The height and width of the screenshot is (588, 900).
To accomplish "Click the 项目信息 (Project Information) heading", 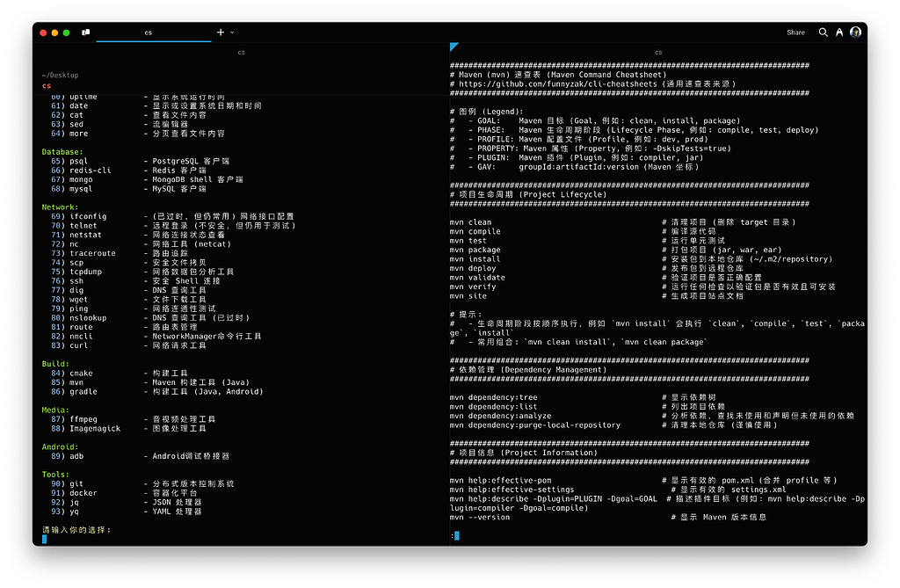I will (x=527, y=453).
